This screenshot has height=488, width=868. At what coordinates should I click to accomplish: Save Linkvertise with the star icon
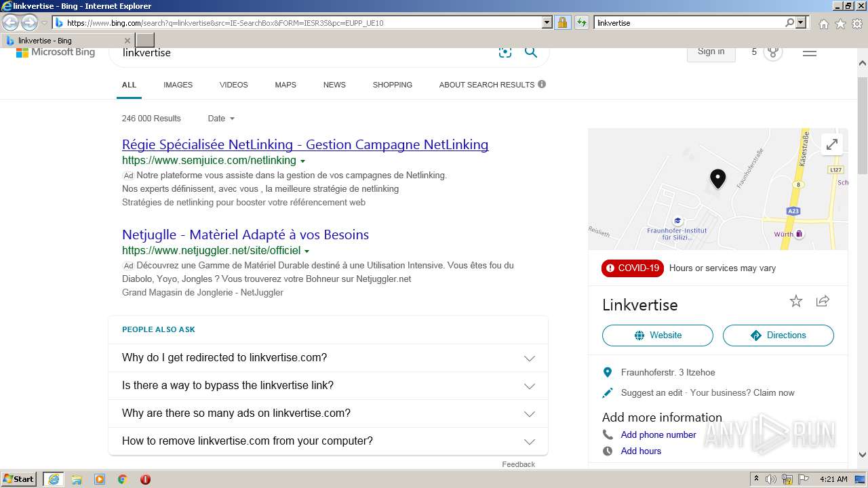[x=796, y=301]
